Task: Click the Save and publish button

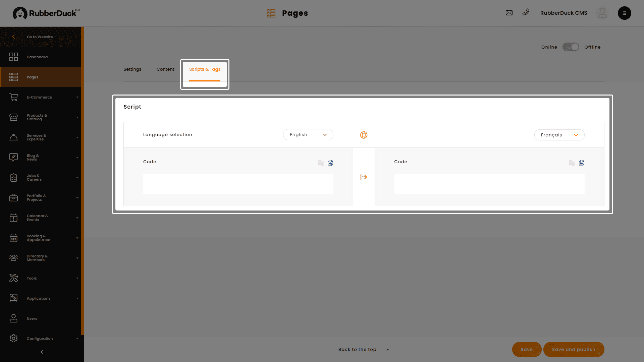Action: (573, 349)
